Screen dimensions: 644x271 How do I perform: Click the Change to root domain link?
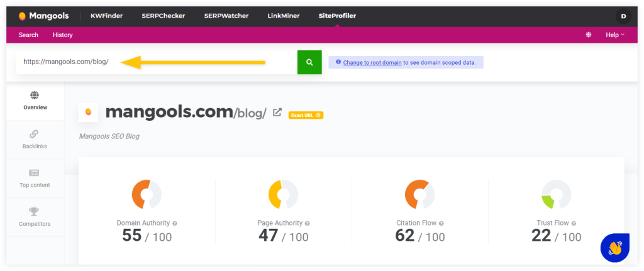(372, 62)
